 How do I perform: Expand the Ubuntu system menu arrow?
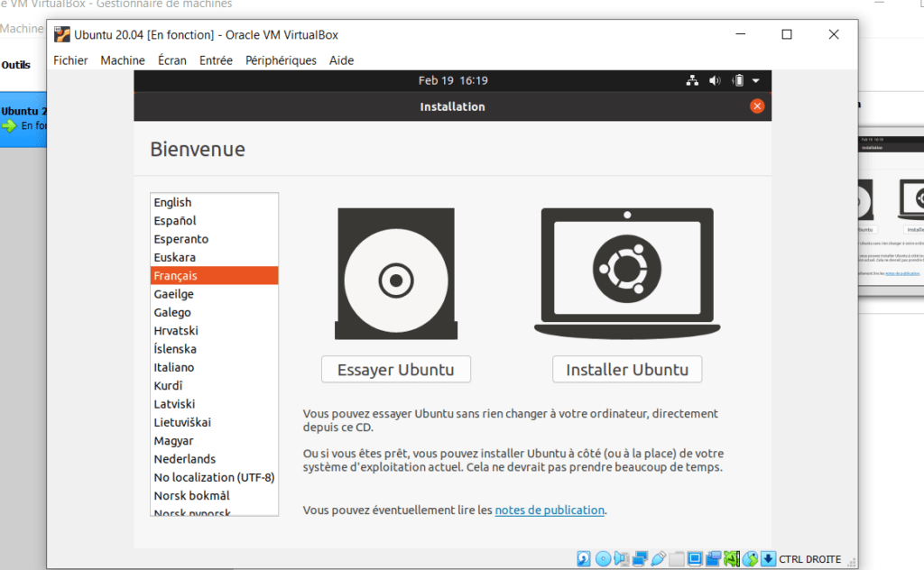pyautogui.click(x=756, y=80)
